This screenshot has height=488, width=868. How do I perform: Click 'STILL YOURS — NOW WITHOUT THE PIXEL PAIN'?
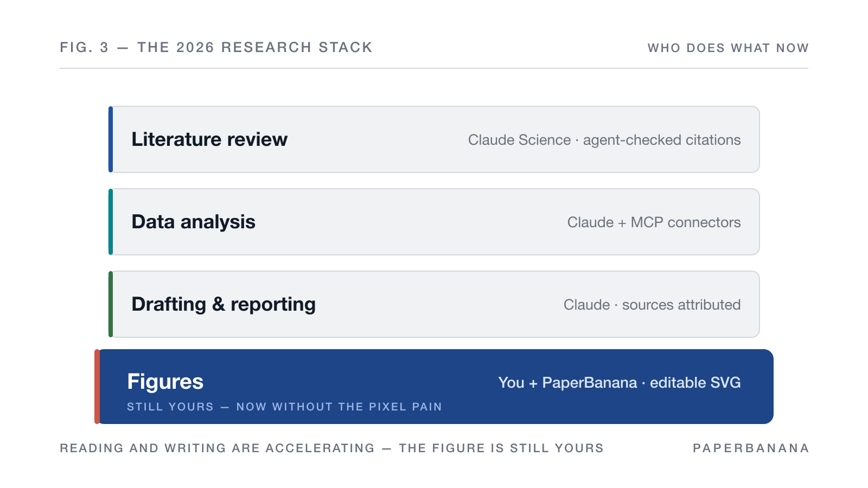(x=284, y=407)
